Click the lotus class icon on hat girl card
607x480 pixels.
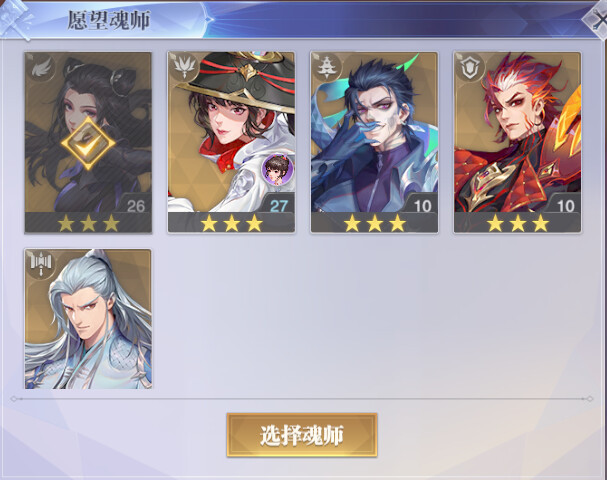point(184,67)
